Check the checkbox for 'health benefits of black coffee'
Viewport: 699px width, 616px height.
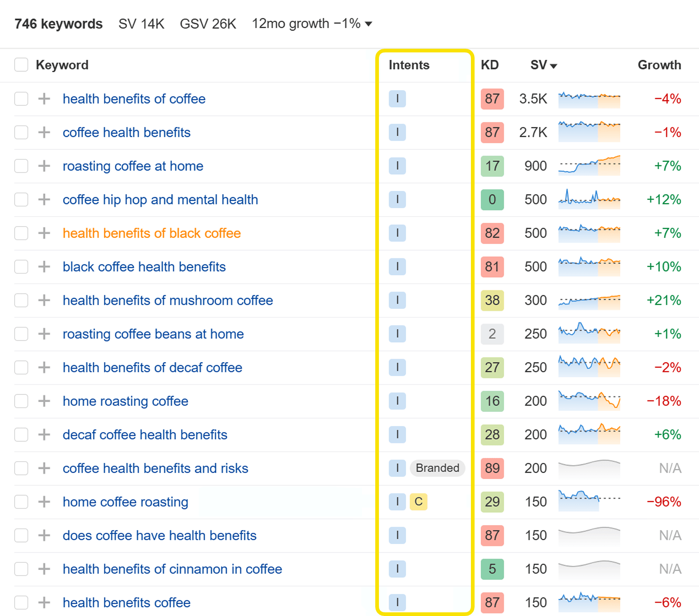[21, 233]
